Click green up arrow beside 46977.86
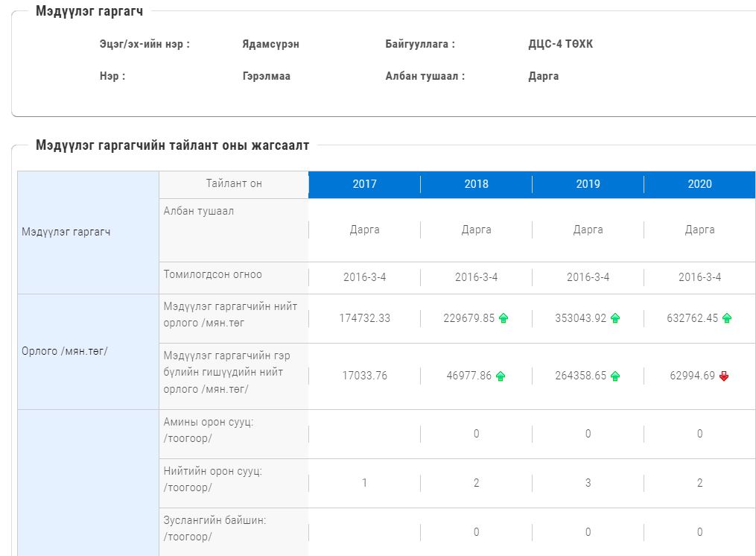 pyautogui.click(x=501, y=376)
